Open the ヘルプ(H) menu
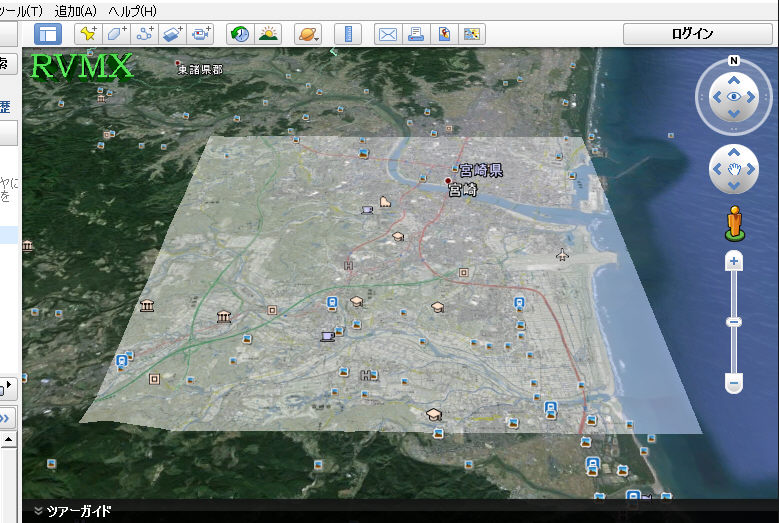Viewport: 779px width, 523px height. [133, 10]
